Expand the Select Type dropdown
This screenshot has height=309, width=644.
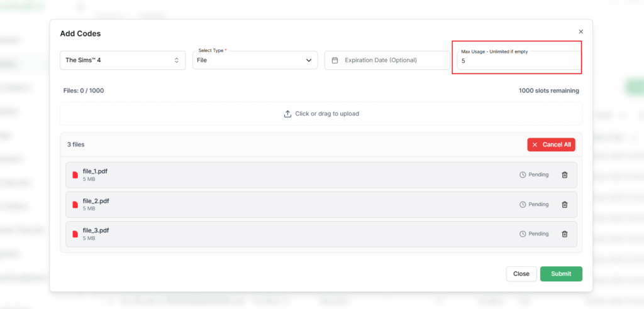255,60
